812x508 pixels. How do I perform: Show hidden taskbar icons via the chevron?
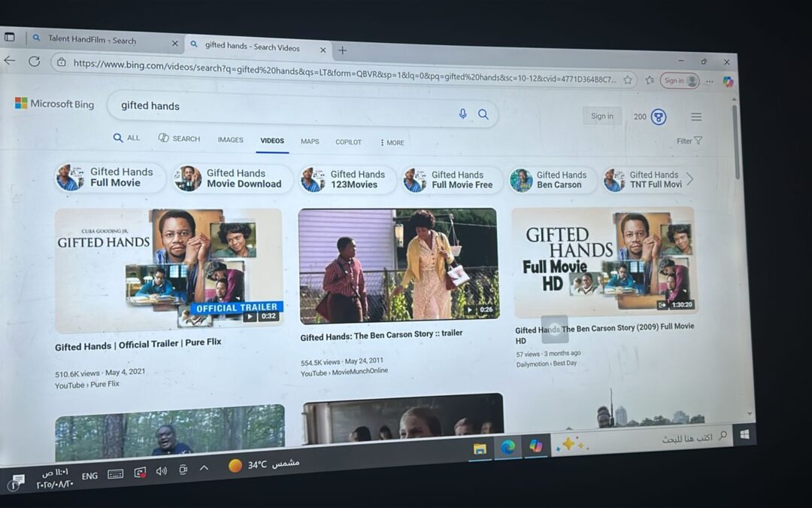pos(204,468)
